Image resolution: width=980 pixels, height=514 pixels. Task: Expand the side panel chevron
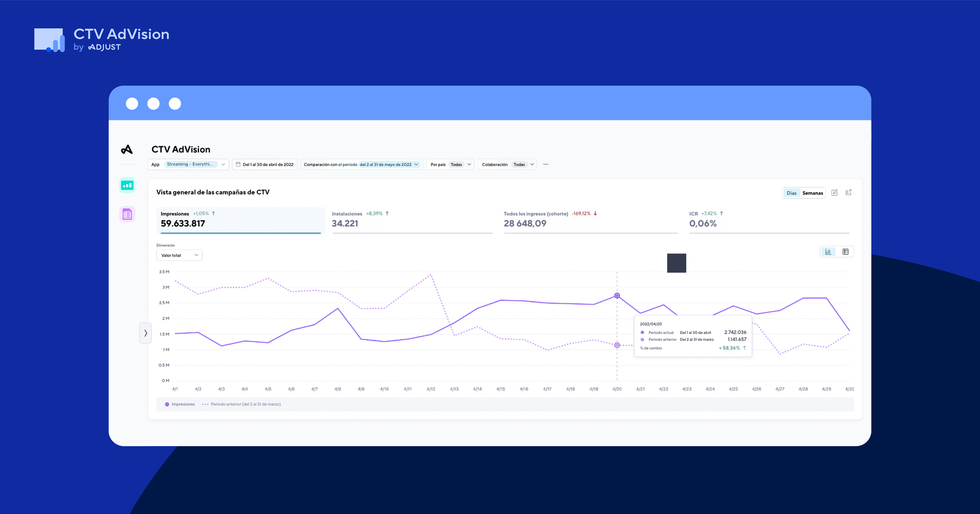coord(145,333)
